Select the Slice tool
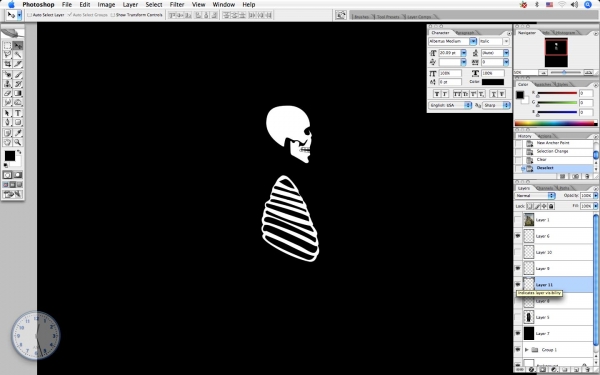 pos(18,64)
